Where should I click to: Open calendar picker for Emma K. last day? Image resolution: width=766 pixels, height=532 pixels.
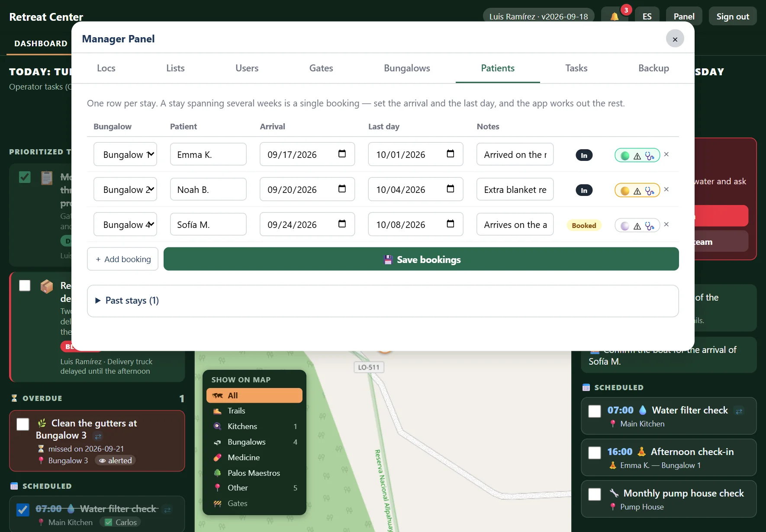click(450, 154)
